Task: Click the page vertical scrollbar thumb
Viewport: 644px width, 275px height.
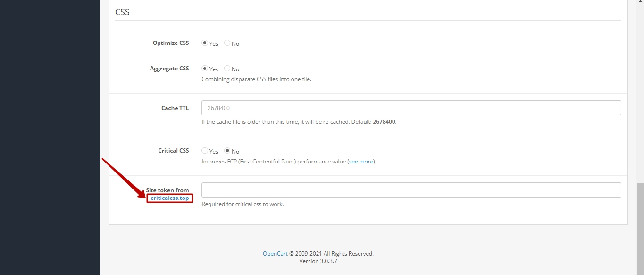Action: [x=640, y=229]
